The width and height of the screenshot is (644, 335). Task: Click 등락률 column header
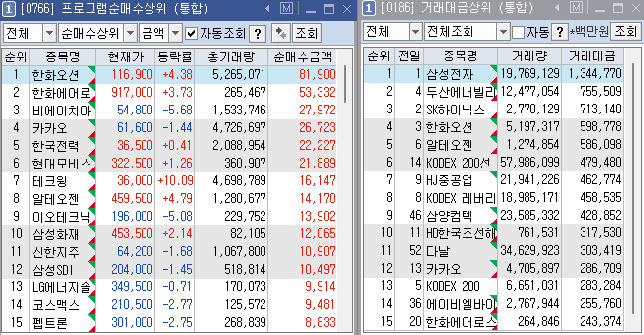click(175, 56)
